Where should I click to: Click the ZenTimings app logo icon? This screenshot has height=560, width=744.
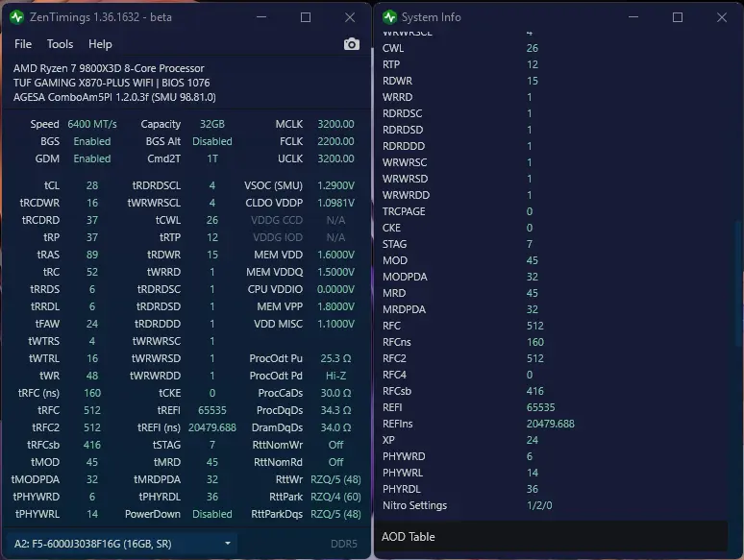click(x=17, y=17)
